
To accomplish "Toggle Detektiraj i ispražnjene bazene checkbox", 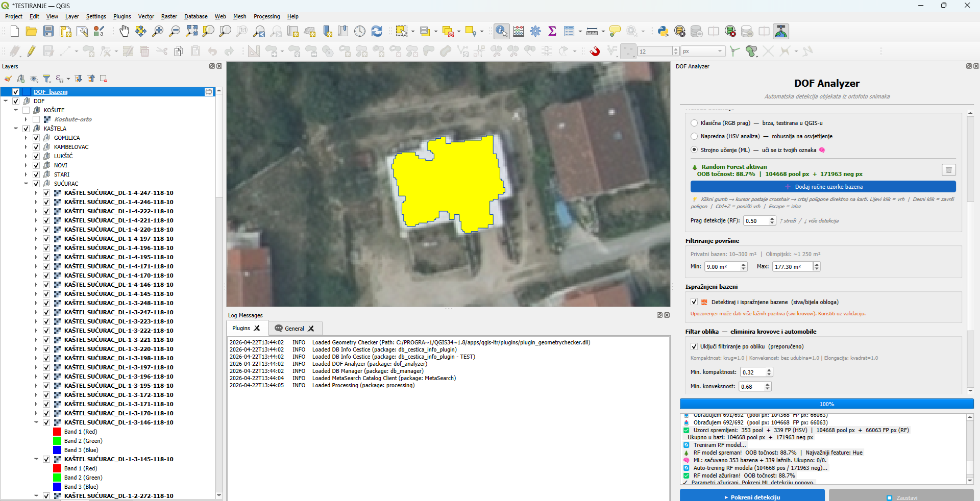I will [x=694, y=302].
